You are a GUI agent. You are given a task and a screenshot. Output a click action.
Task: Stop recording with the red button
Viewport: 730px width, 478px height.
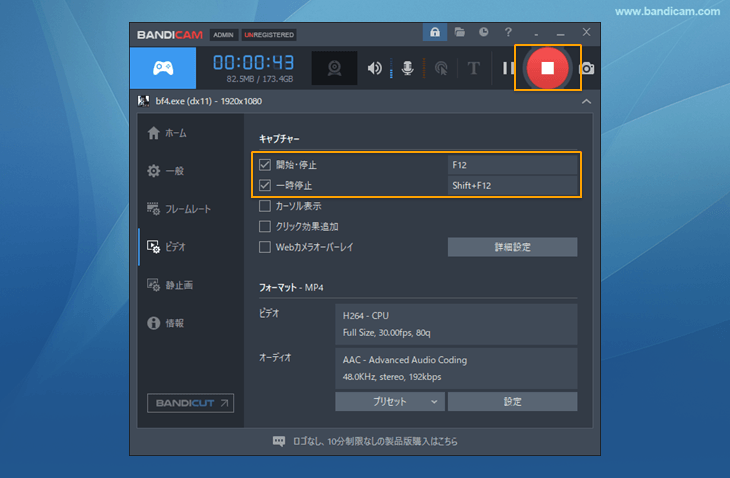pos(547,68)
